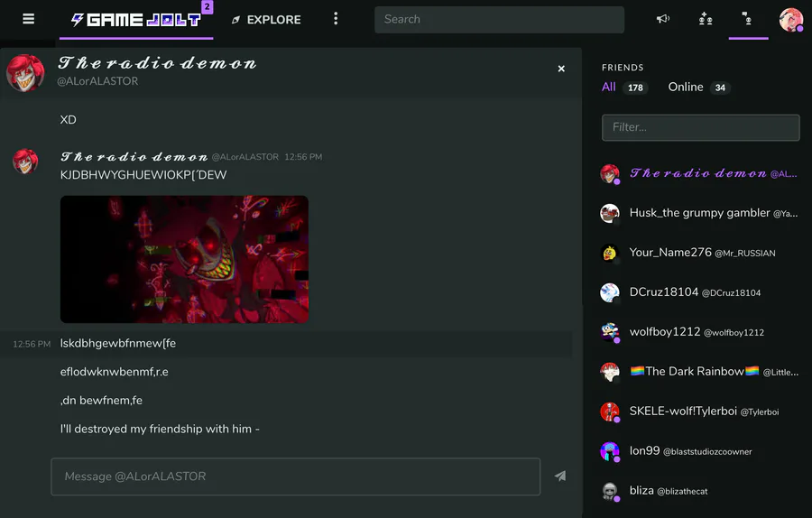
Task: Toggle the chat friends panel icon
Action: pyautogui.click(x=747, y=19)
